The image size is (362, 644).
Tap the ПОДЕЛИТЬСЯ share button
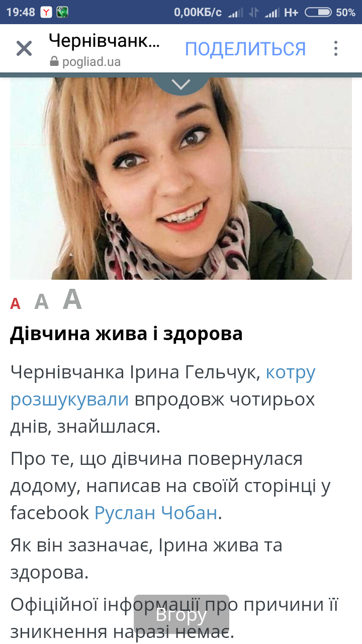pos(245,49)
